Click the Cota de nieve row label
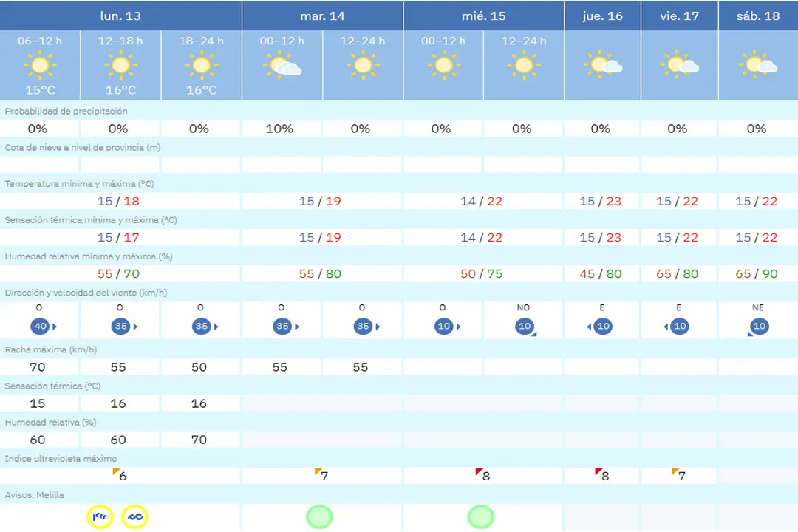The width and height of the screenshot is (798, 532). [x=83, y=148]
